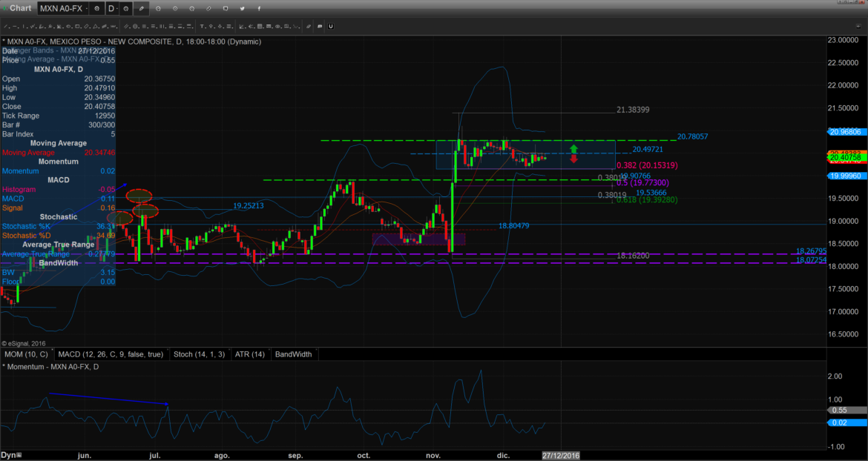
Task: Open the MXN A0-FX symbol dropdown
Action: [x=86, y=8]
